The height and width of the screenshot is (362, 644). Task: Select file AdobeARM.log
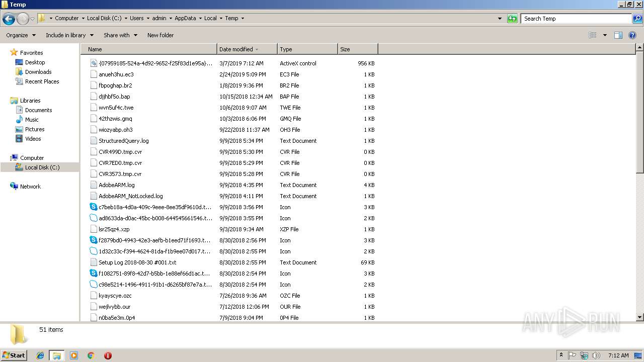coord(117,185)
